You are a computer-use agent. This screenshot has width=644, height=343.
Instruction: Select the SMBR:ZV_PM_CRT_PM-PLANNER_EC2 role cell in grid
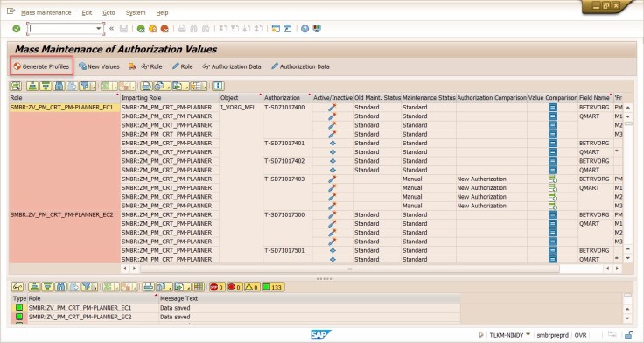tap(65, 215)
